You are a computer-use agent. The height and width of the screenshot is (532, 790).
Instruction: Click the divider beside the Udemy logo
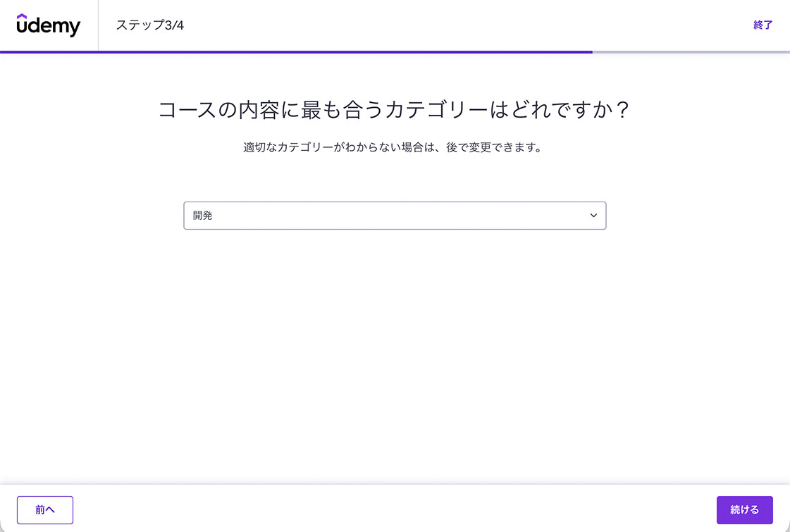coord(98,25)
